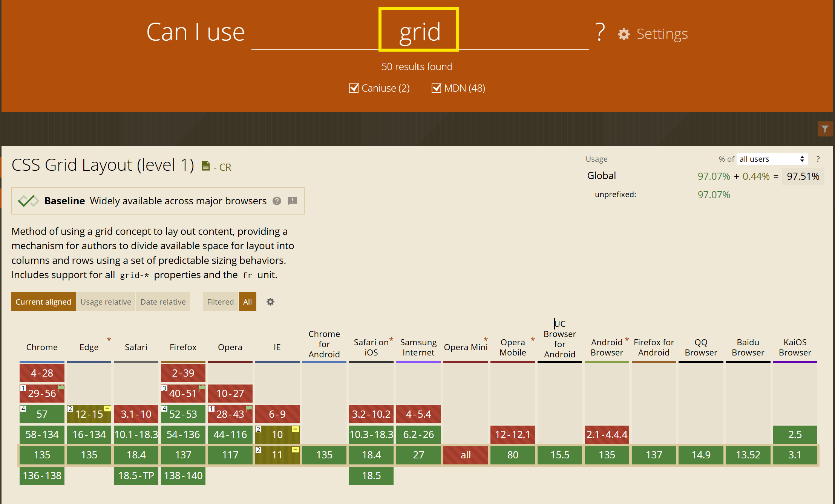Uncheck the MDN (48) checkbox

(x=436, y=88)
